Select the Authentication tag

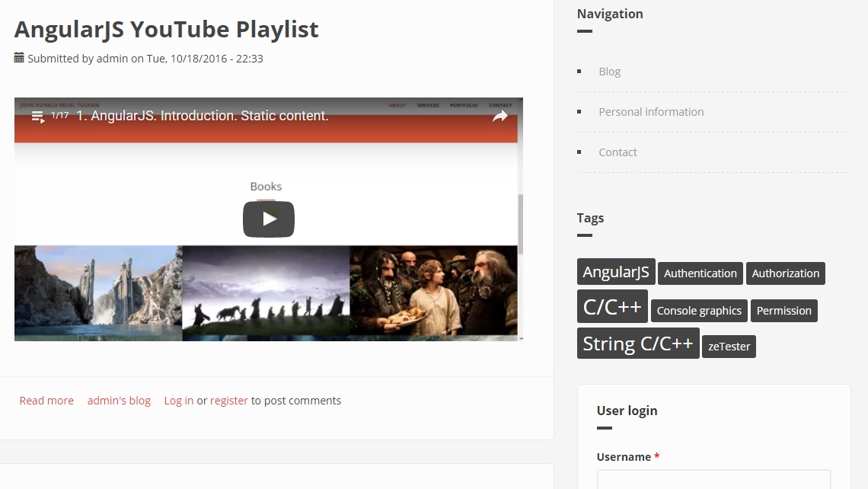point(700,273)
